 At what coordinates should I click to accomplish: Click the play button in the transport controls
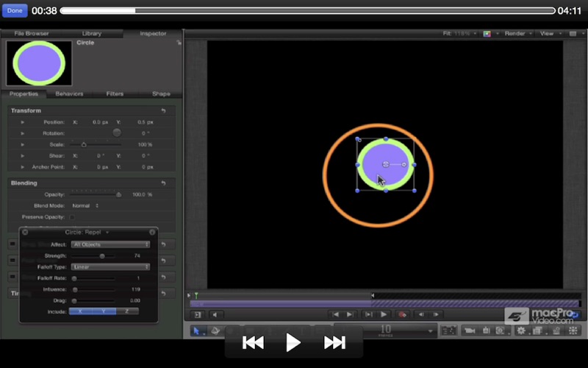tap(383, 314)
